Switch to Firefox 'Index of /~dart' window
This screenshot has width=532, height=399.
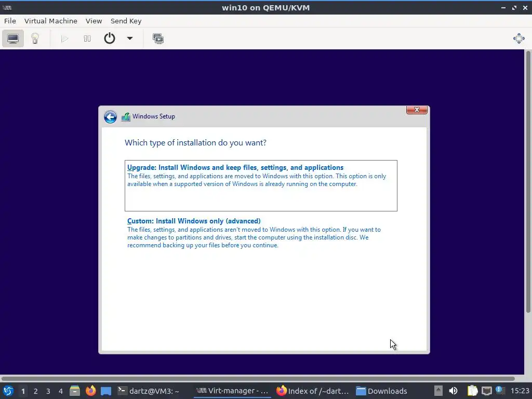(312, 391)
